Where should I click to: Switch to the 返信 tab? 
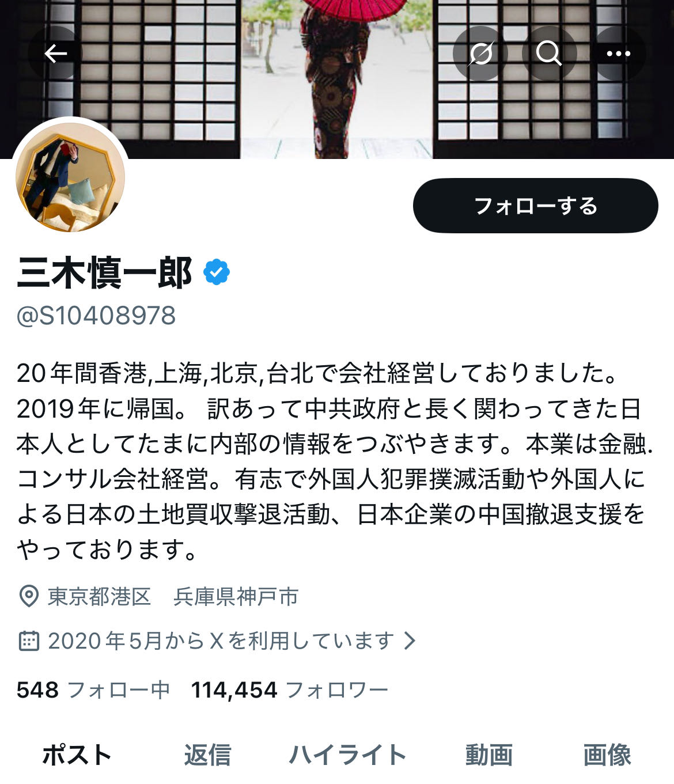tap(207, 755)
